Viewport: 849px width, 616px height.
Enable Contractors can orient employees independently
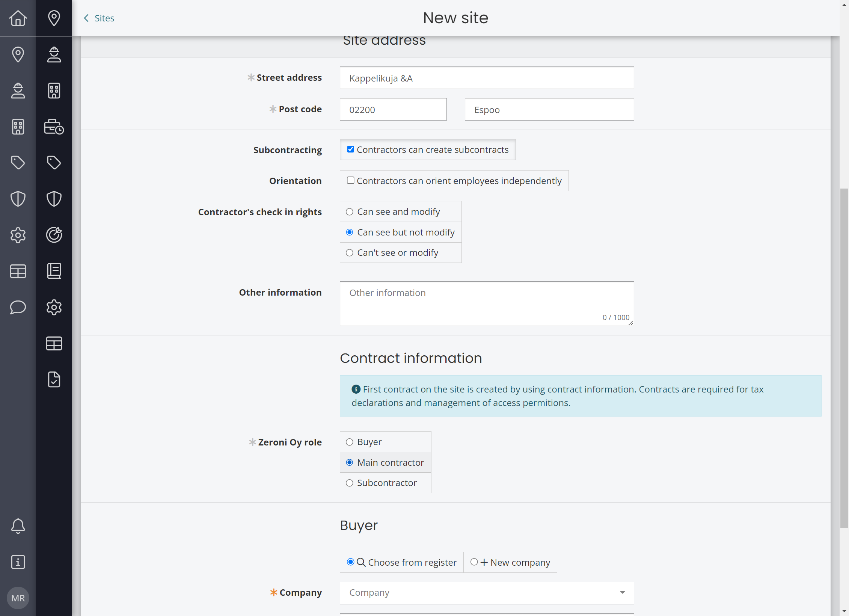point(350,180)
